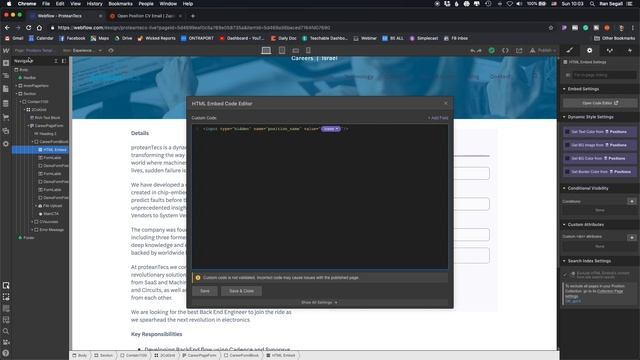640x360 pixels.
Task: Select Rich Text Block in Navigator
Action: click(47, 118)
